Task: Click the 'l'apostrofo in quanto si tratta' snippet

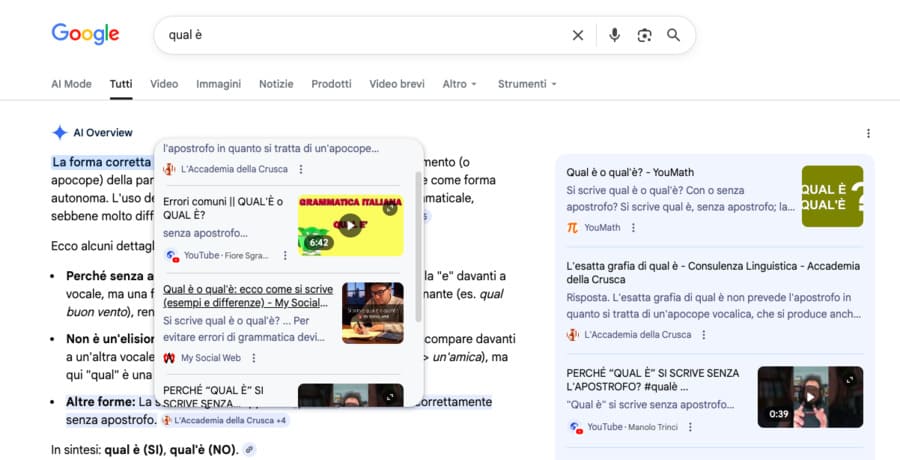Action: pos(271,148)
